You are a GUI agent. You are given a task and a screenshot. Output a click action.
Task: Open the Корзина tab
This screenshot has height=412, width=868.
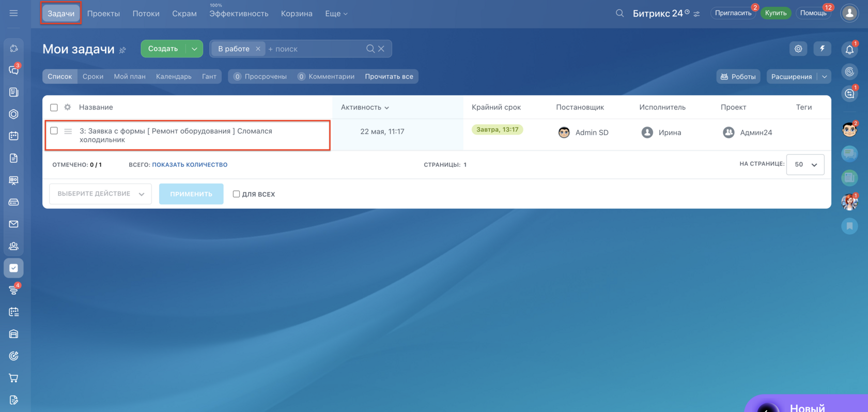[297, 13]
